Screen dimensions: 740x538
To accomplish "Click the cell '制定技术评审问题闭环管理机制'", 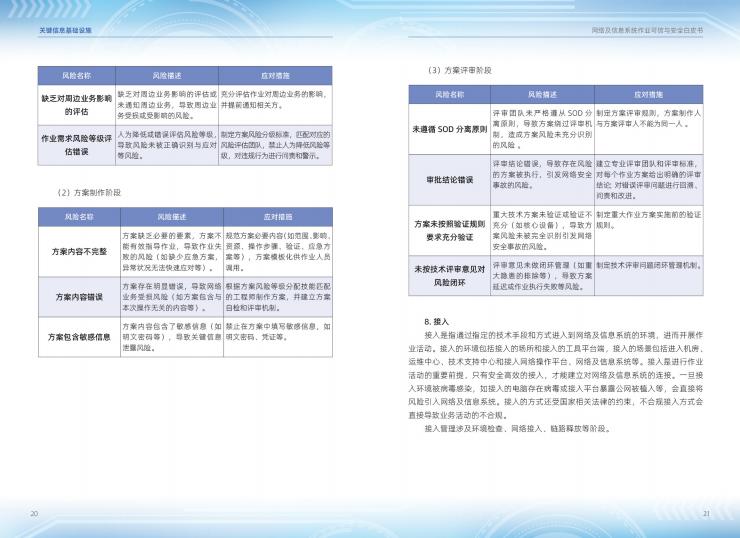I will pos(649,276).
